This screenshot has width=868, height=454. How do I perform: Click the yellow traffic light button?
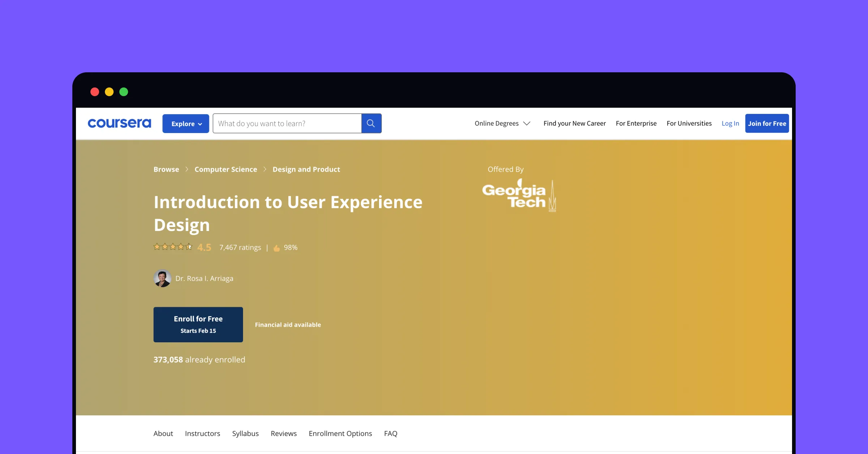click(109, 92)
